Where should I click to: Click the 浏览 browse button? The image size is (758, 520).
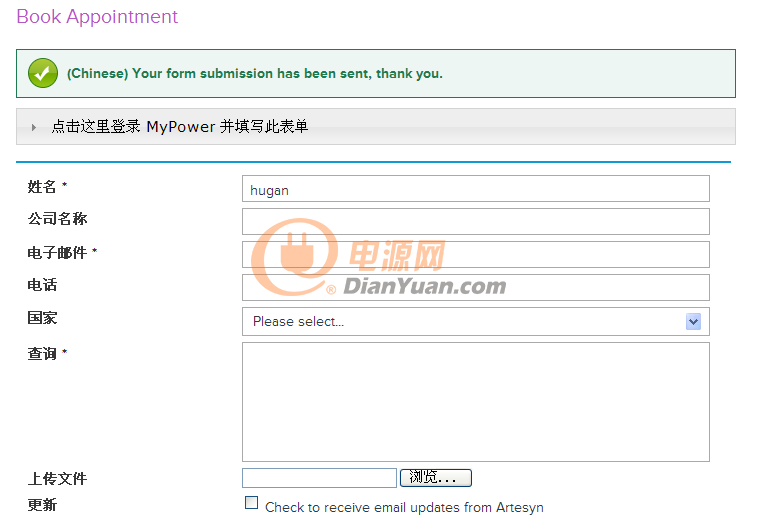(436, 478)
